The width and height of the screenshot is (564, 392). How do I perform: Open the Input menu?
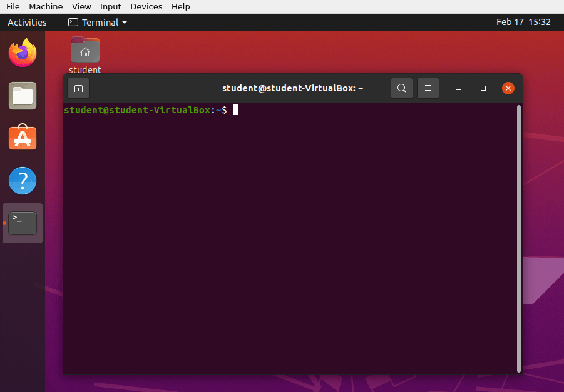(x=111, y=6)
